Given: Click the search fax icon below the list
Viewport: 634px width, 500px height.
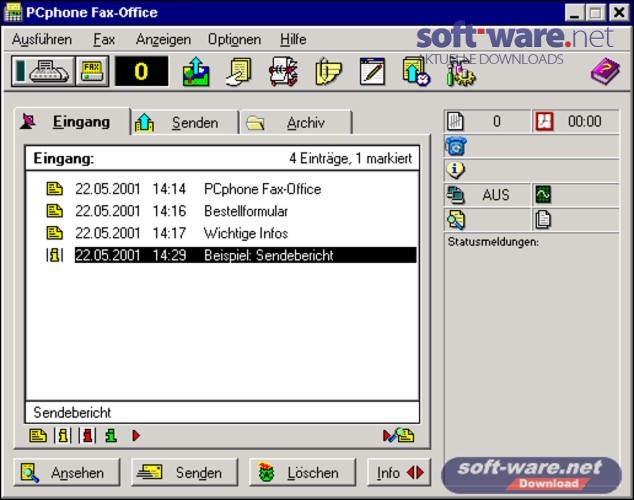Looking at the screenshot, I should coord(399,435).
